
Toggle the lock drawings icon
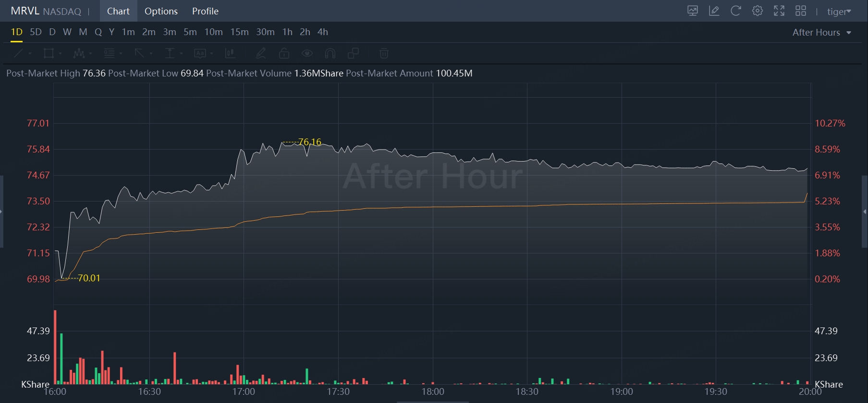pos(284,53)
